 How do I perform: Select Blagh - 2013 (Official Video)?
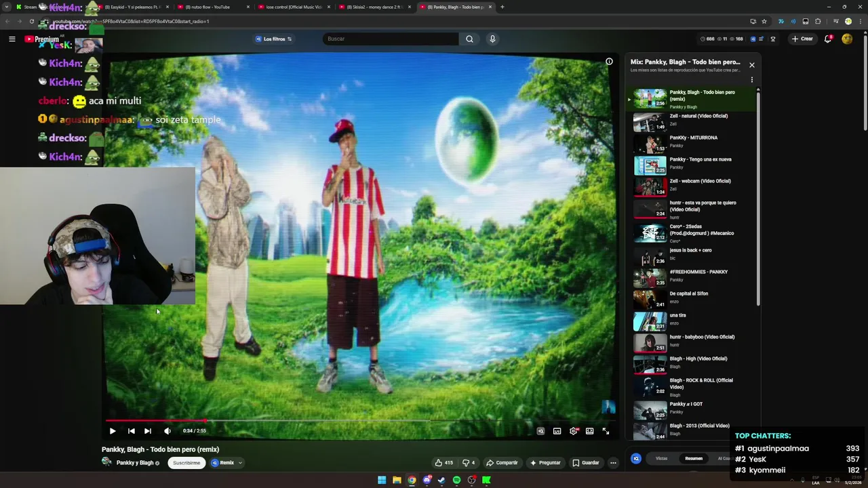(x=693, y=430)
